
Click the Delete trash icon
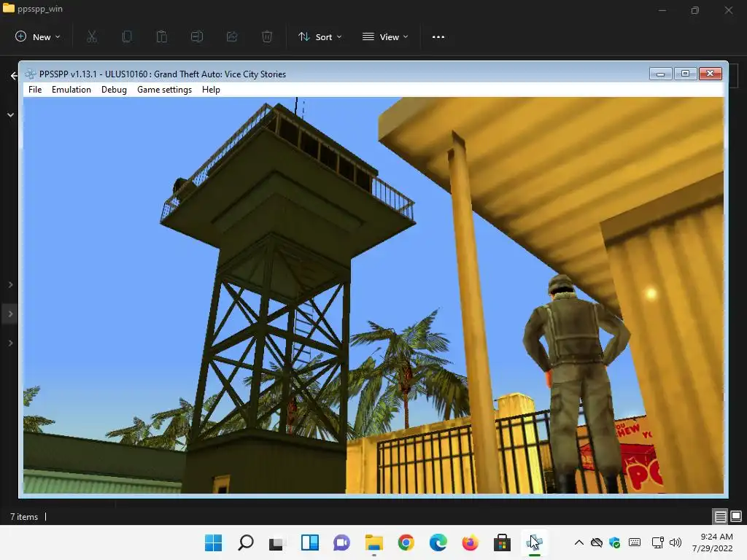[x=267, y=36]
